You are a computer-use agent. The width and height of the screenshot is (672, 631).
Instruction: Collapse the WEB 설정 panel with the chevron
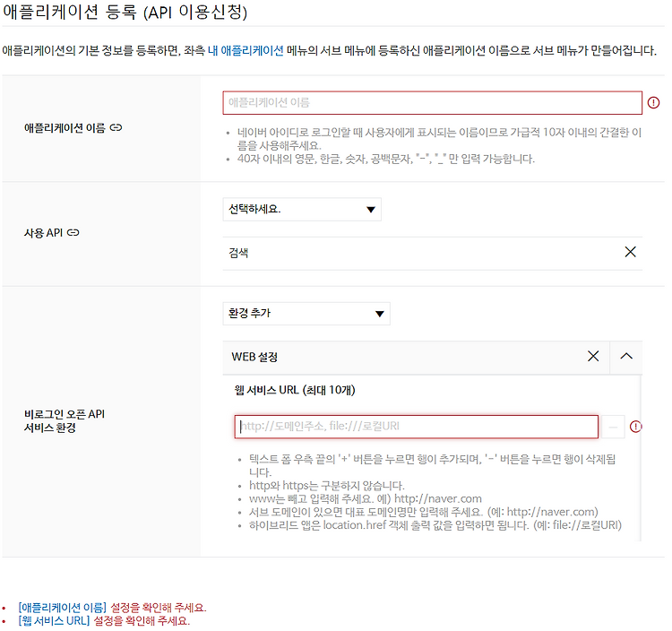[x=626, y=356]
